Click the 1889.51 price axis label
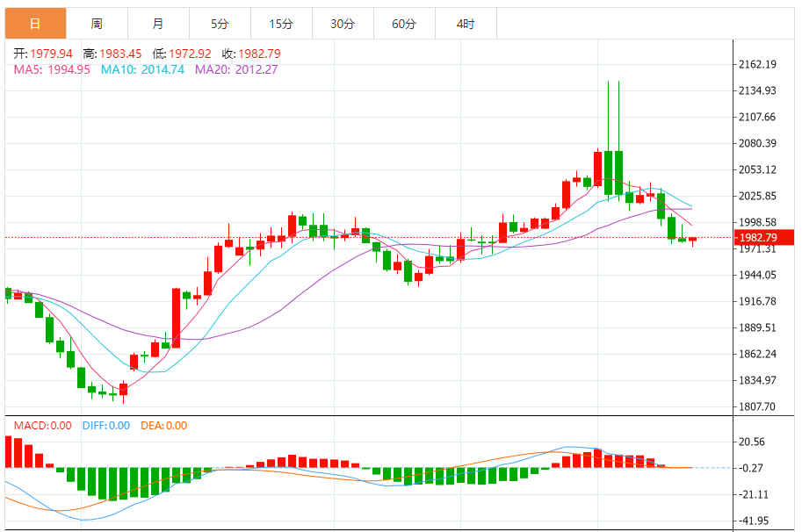 click(x=757, y=327)
